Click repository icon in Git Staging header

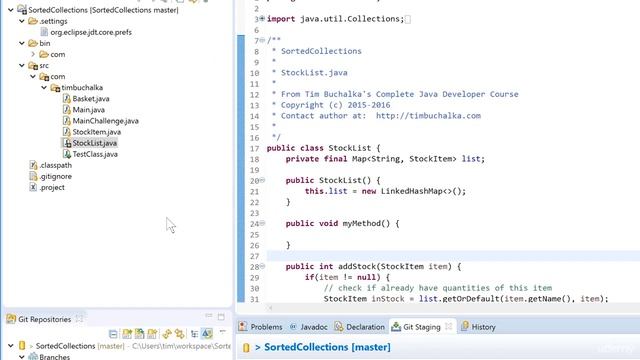click(246, 347)
